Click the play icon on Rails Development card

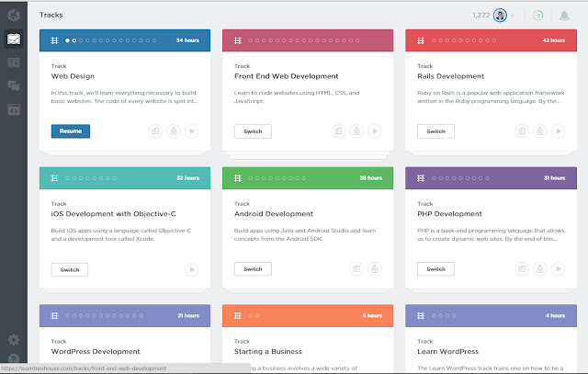click(558, 131)
